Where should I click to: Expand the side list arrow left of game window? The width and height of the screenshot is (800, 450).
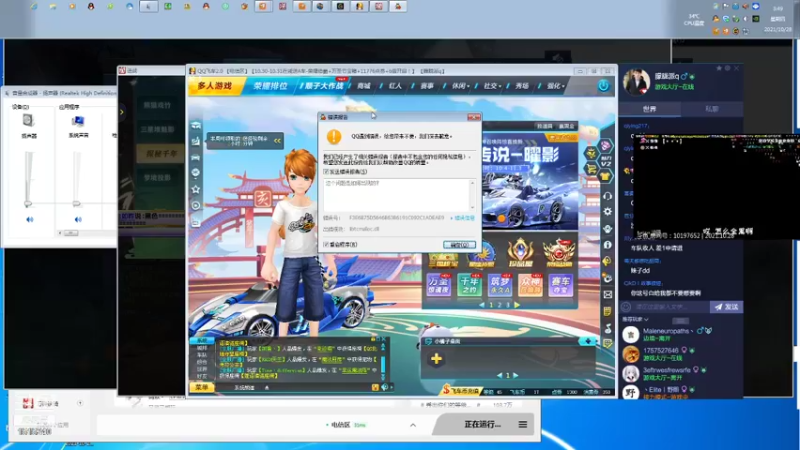[121, 112]
